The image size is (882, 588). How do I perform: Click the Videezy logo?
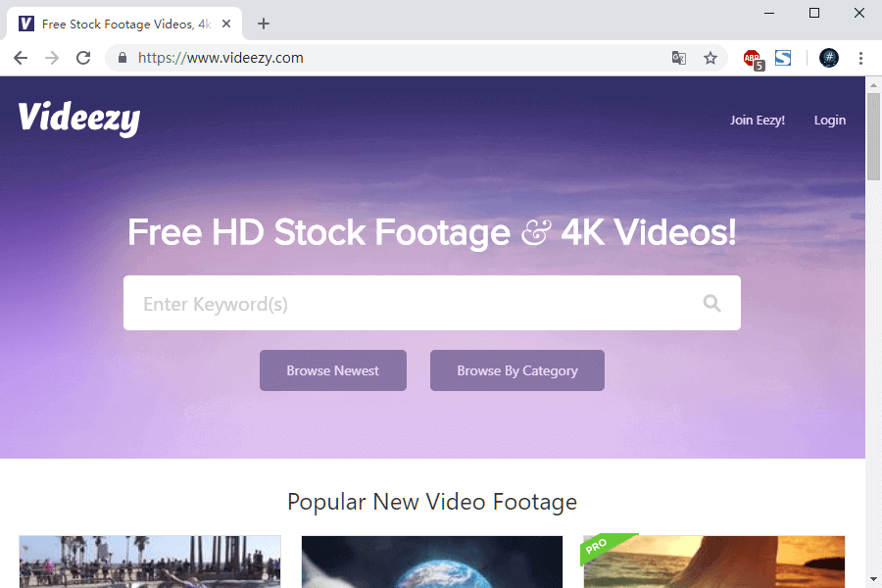click(x=79, y=119)
